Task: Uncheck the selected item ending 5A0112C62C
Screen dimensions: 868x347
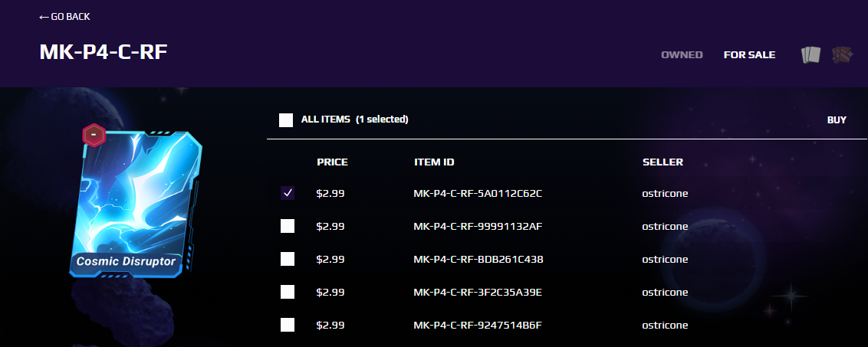Action: coord(288,193)
